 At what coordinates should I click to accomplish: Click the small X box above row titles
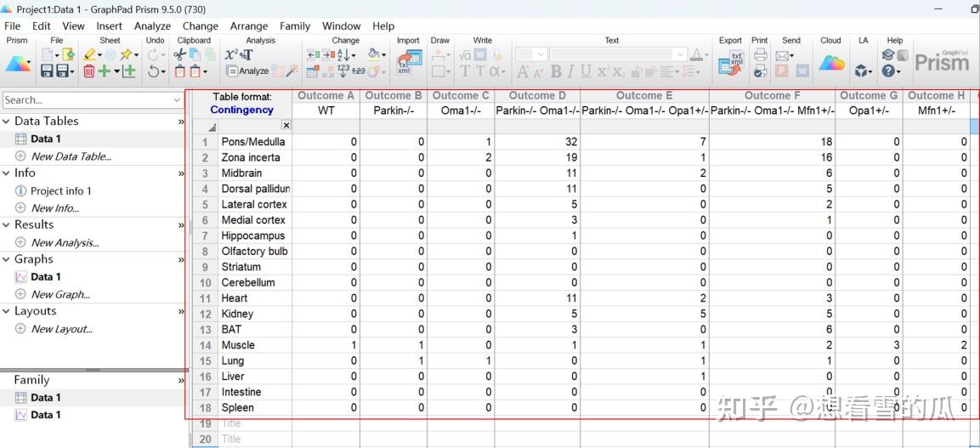(286, 126)
